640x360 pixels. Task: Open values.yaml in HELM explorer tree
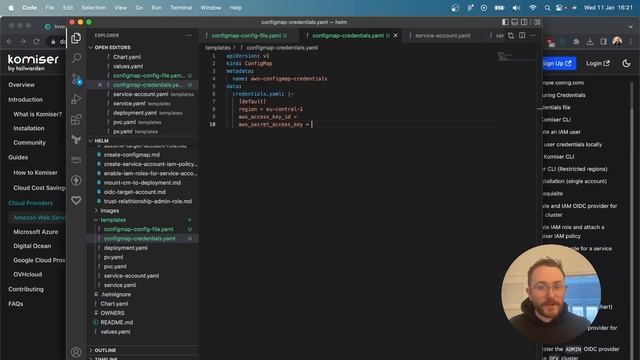pyautogui.click(x=115, y=332)
